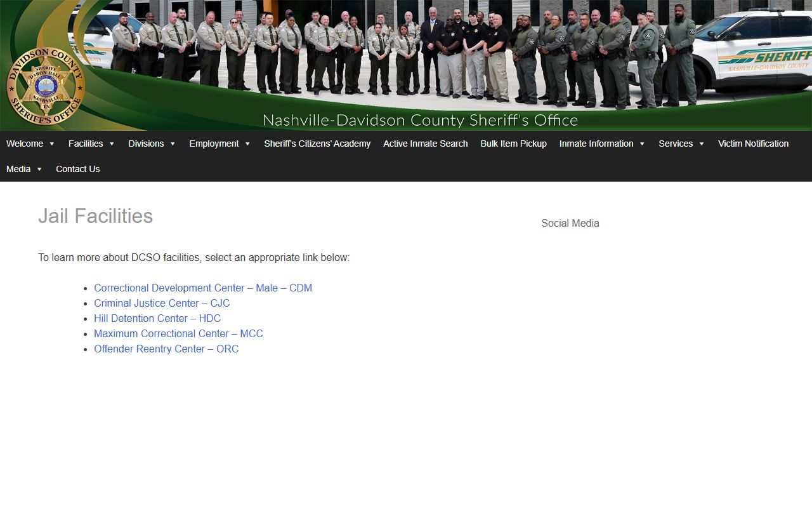This screenshot has width=812, height=508.
Task: Open Maximum Correctional Center – MCC link
Action: pyautogui.click(x=178, y=333)
